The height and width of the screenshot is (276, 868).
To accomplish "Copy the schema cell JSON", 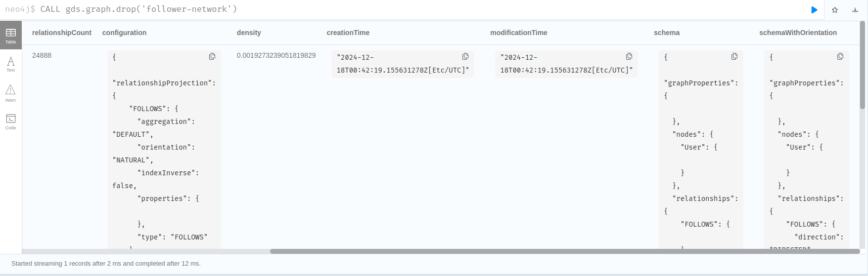I will coord(734,57).
